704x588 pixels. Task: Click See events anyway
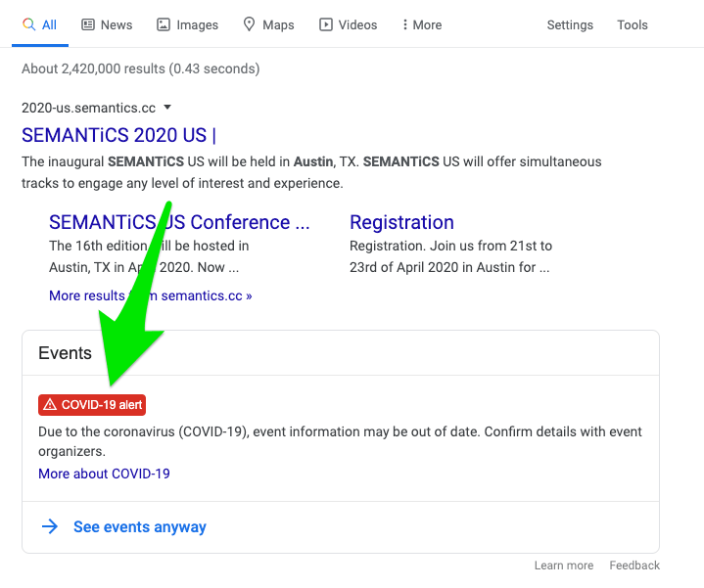coord(140,526)
